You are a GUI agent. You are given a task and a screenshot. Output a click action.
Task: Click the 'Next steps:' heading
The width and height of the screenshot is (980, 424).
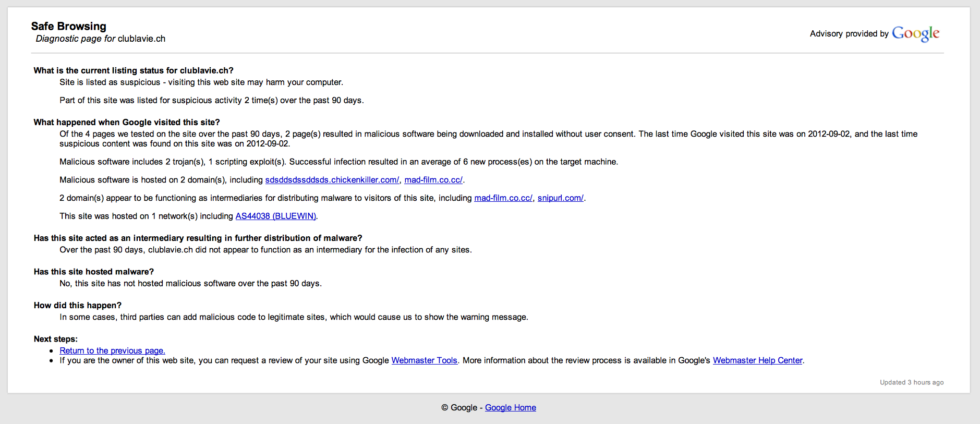56,339
